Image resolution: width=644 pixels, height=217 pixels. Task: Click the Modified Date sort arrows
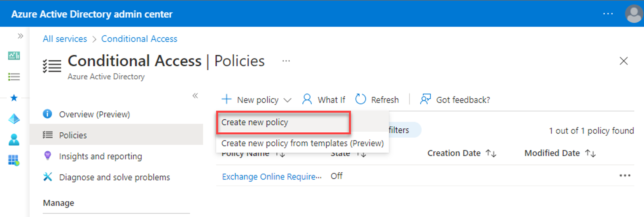coord(590,153)
